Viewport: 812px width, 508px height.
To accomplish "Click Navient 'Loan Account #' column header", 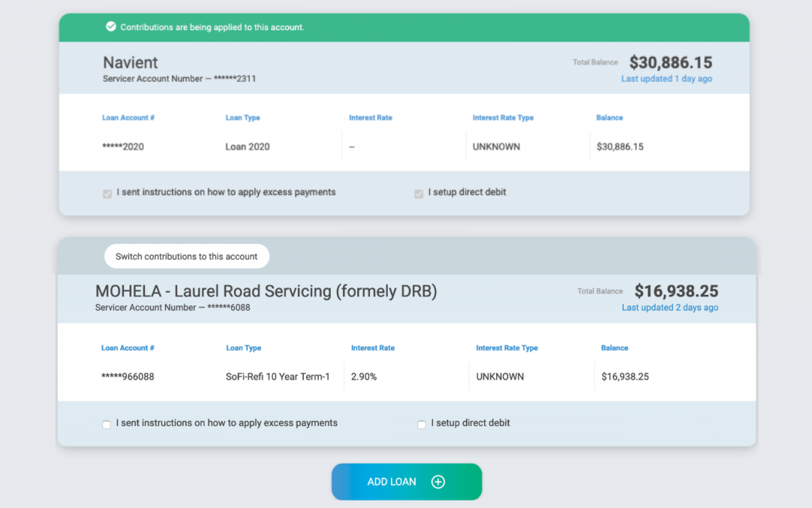I will click(x=128, y=117).
